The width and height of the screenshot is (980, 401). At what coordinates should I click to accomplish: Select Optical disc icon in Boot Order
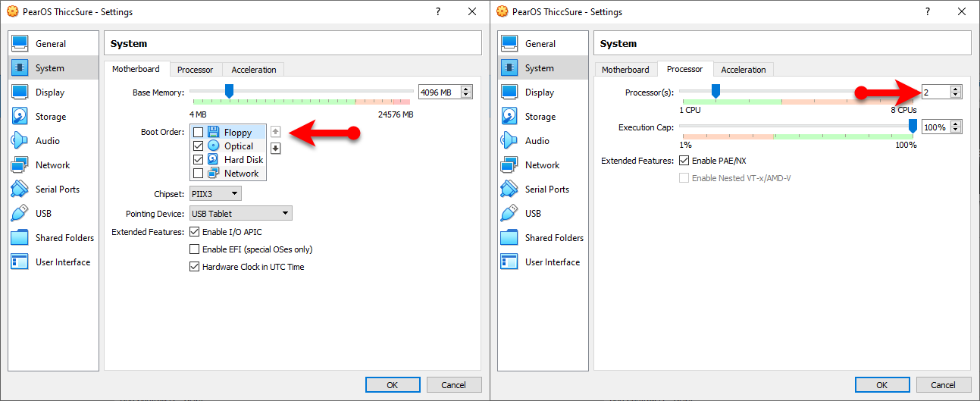click(x=213, y=146)
